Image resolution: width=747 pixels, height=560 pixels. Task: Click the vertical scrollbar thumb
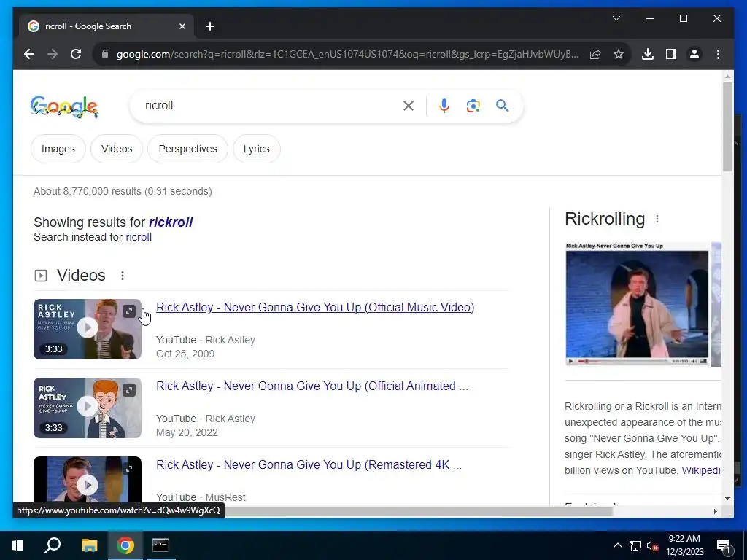(727, 127)
